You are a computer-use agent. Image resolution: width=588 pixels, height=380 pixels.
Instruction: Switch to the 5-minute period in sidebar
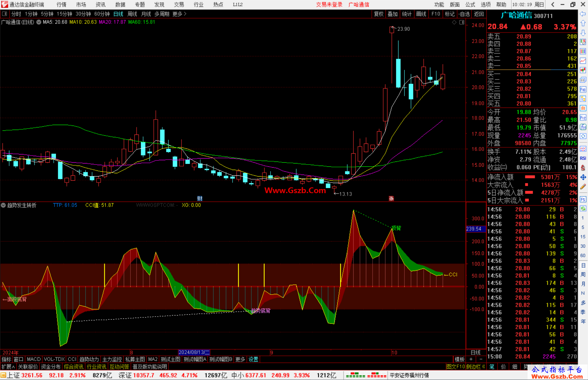coord(583,227)
